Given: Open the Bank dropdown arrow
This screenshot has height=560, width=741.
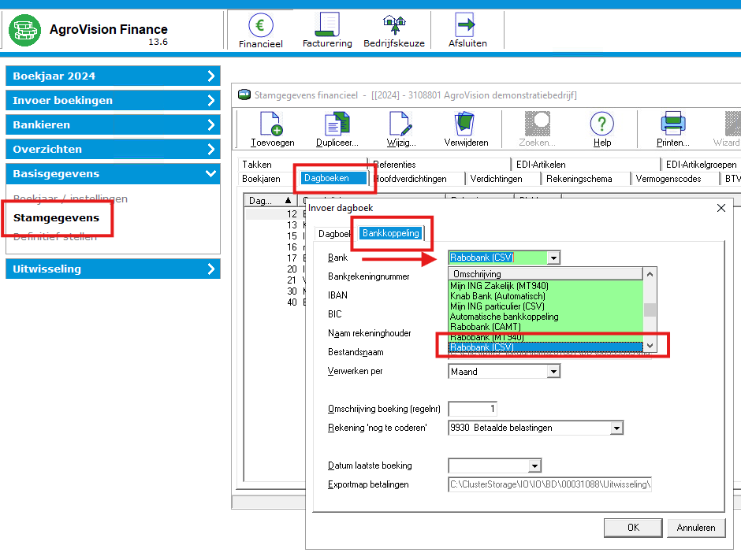Looking at the screenshot, I should pyautogui.click(x=553, y=258).
